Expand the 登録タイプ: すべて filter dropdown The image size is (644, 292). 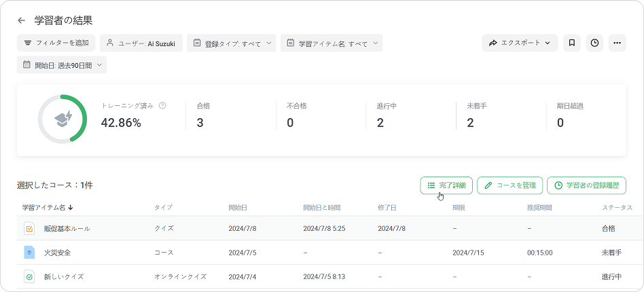pos(231,43)
